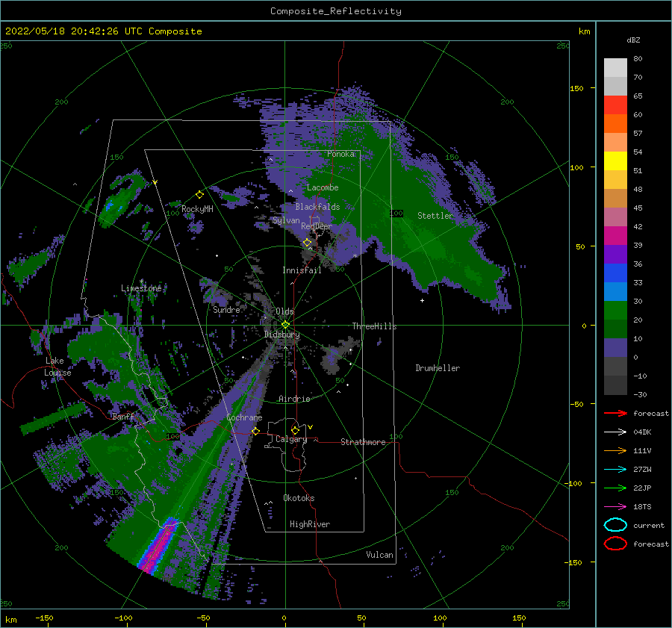Click the yellow diamond marker near Cochrane
Screen dimensions: 672x628
[255, 431]
